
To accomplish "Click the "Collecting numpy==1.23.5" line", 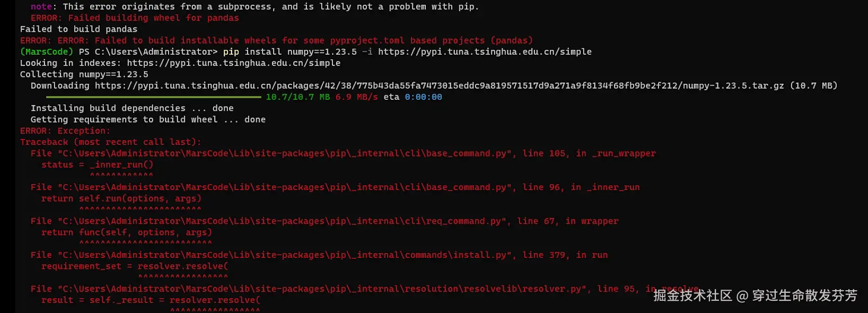I will pyautogui.click(x=84, y=74).
